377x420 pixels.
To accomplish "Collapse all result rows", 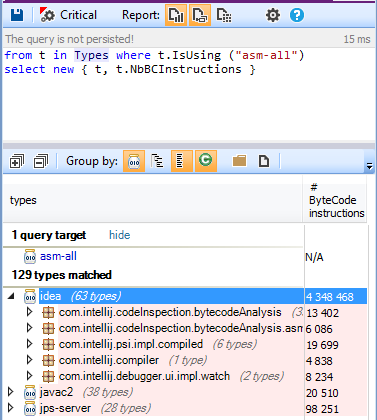I will click(41, 161).
